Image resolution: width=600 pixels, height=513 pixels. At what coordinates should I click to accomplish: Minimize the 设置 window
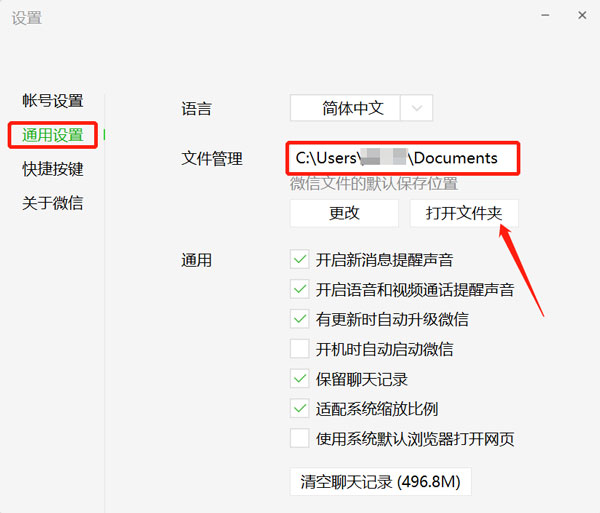545,15
